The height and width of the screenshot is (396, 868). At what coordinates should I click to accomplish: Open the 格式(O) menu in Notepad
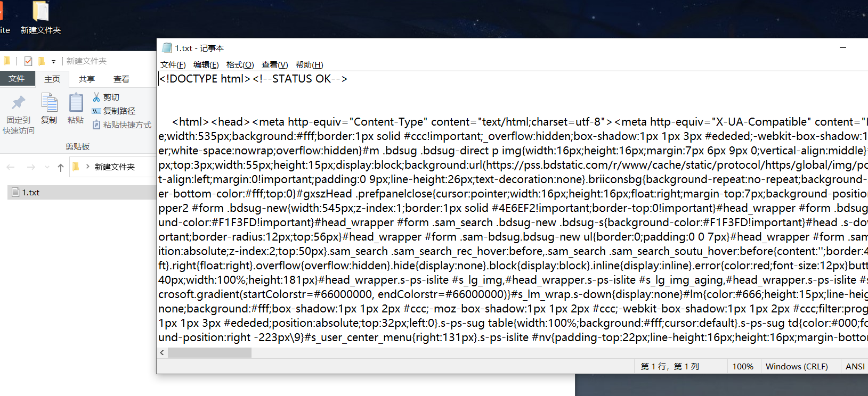click(x=240, y=64)
